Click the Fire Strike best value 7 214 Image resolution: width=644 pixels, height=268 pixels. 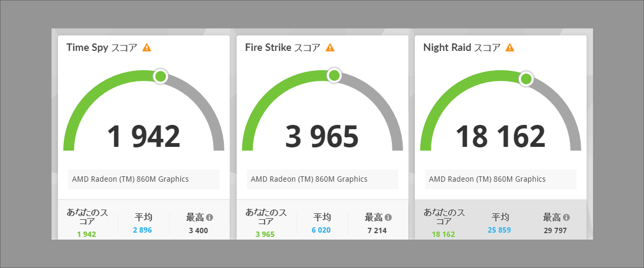pos(377,230)
